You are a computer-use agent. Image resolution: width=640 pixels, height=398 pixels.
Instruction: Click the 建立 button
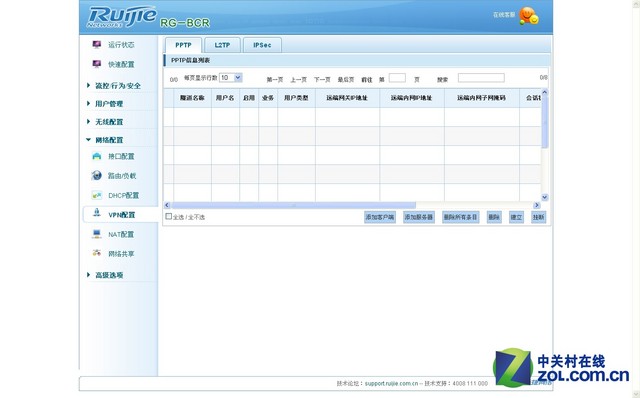click(516, 217)
